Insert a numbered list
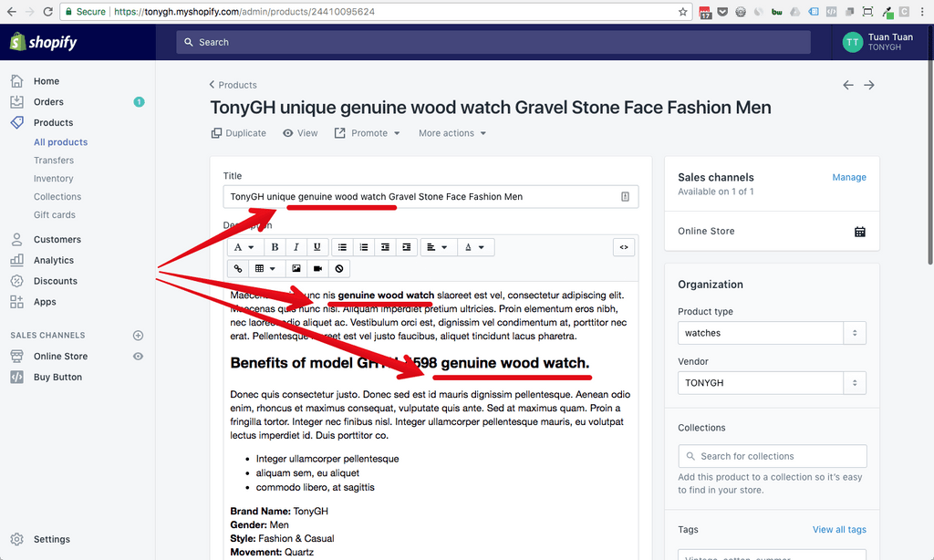The image size is (934, 560). (x=364, y=247)
